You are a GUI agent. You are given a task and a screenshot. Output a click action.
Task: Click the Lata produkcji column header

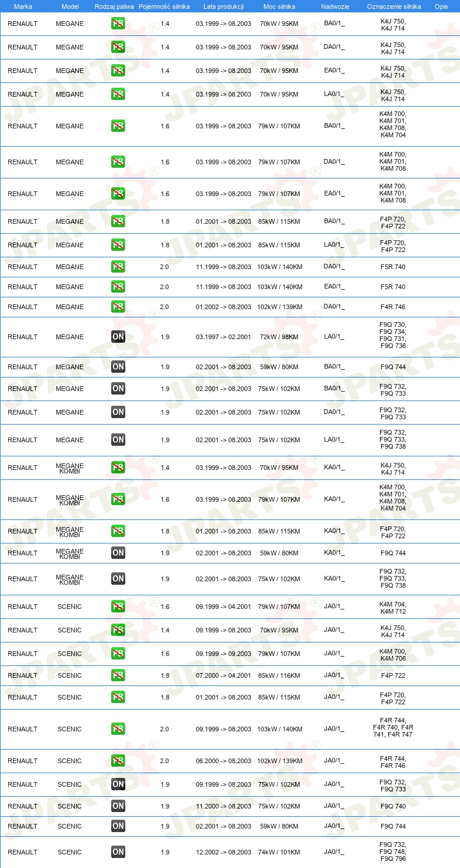click(224, 6)
